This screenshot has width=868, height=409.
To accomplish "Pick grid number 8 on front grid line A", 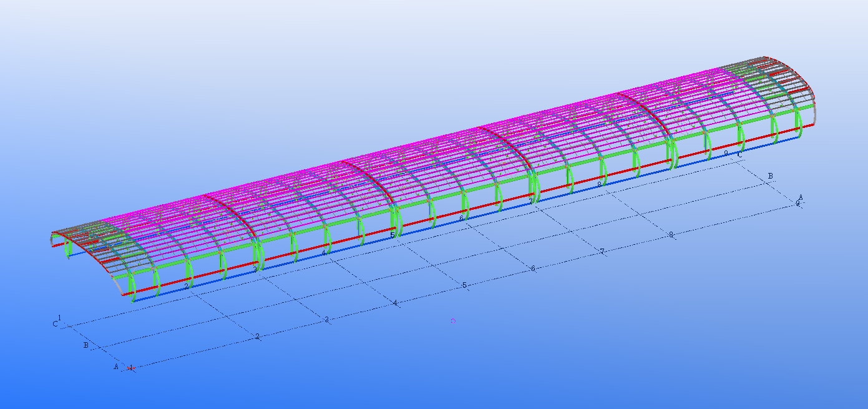I will [671, 235].
